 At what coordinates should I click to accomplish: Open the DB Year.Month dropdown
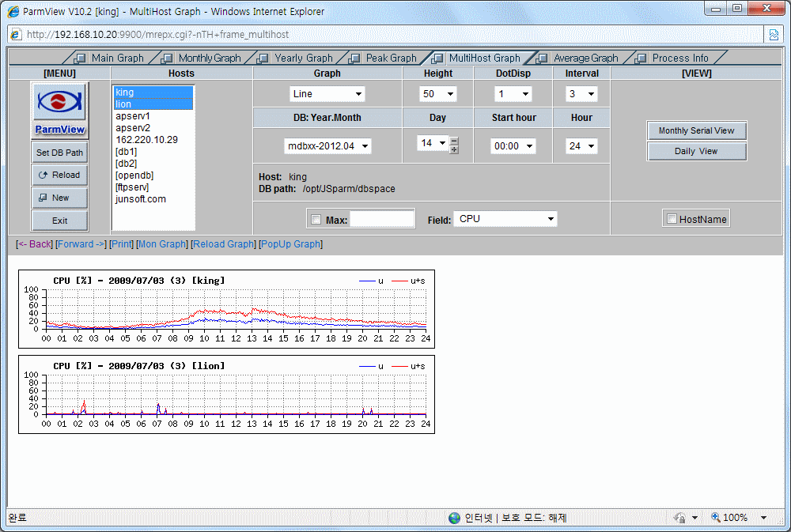tap(327, 146)
